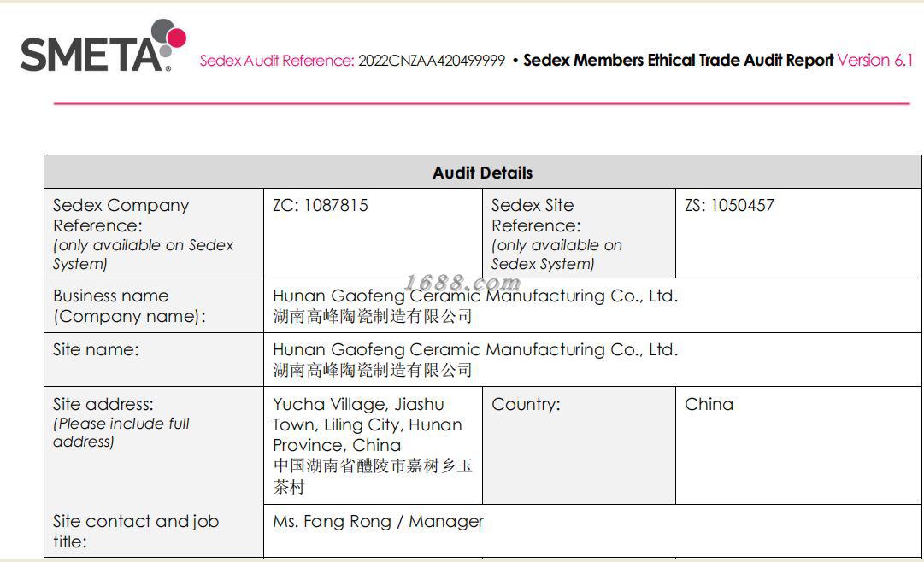Image resolution: width=924 pixels, height=562 pixels.
Task: Click the Yucha Village English site address
Action: 368,424
